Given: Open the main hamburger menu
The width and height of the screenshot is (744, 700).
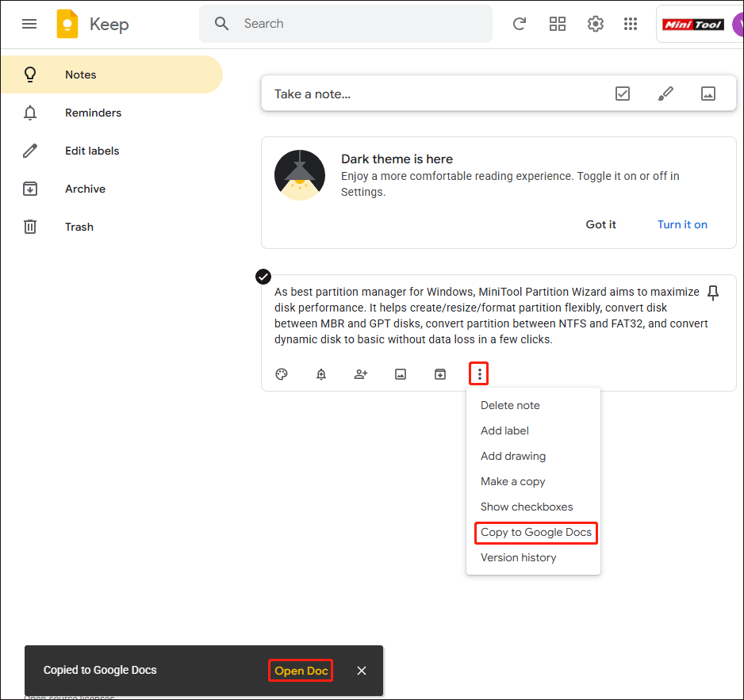Looking at the screenshot, I should (29, 24).
